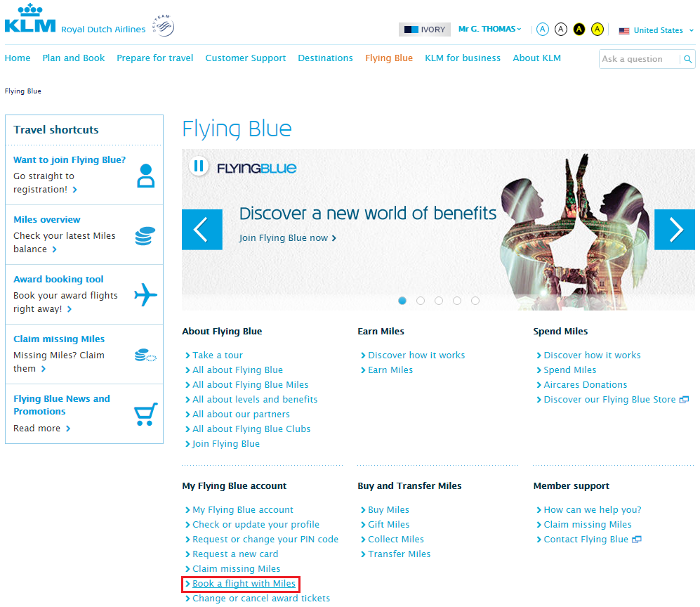Open registration via the person icon

[145, 175]
